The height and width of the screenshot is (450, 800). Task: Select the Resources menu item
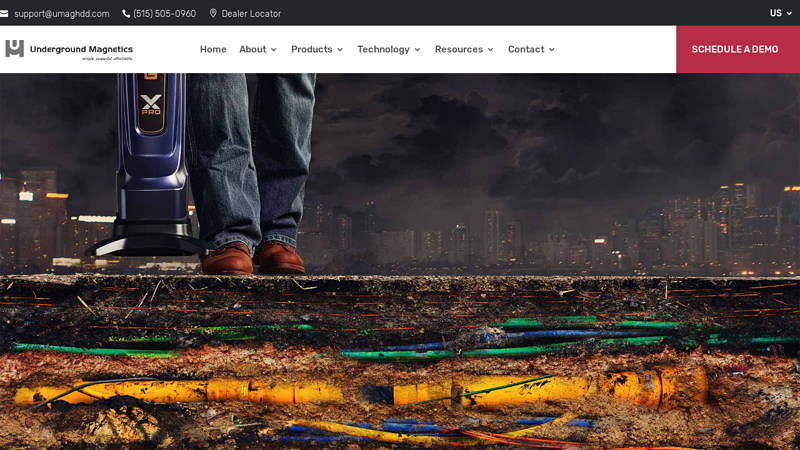click(x=458, y=49)
